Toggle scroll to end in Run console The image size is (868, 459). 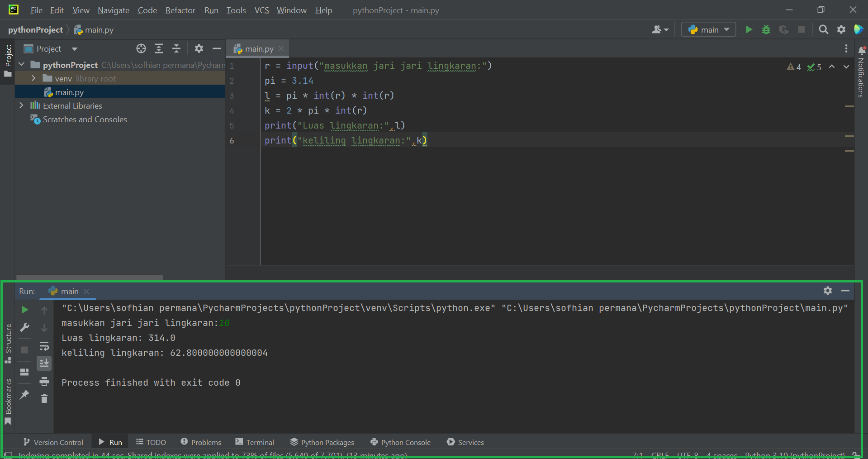(44, 363)
